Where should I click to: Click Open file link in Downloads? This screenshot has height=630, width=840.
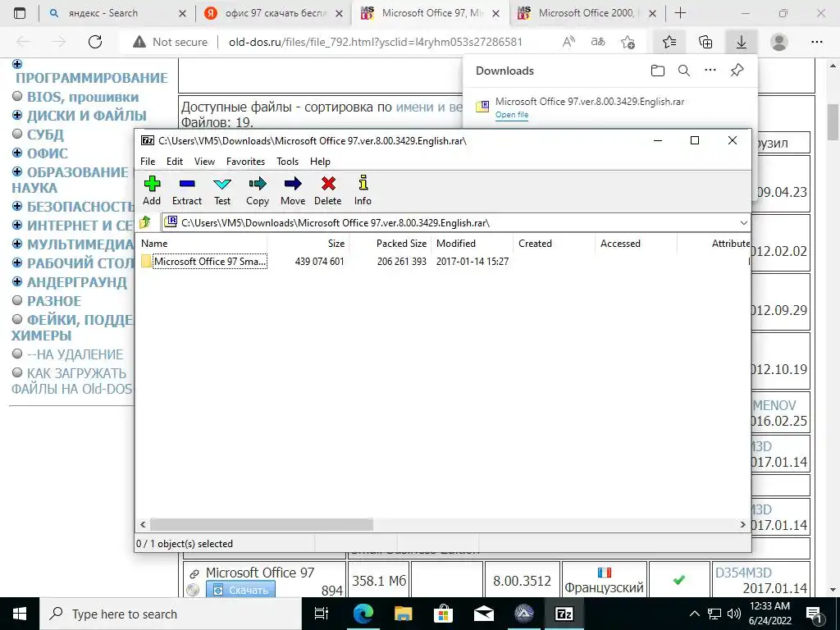pos(512,115)
